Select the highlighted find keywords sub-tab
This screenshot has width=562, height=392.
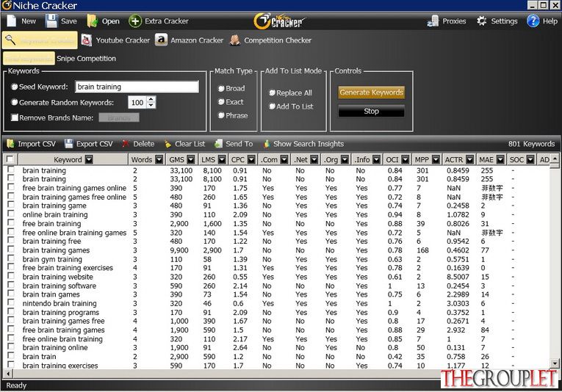coord(29,58)
